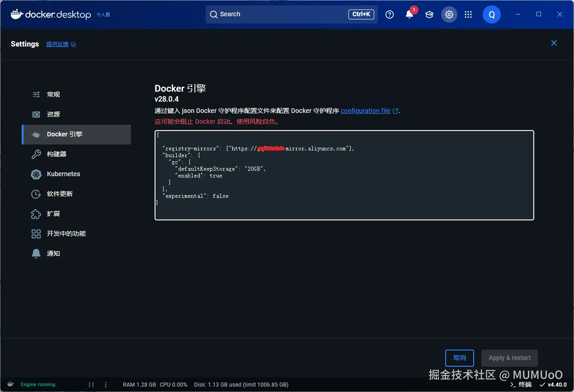
Task: Click the 扩展 puzzle piece icon
Action: [36, 214]
